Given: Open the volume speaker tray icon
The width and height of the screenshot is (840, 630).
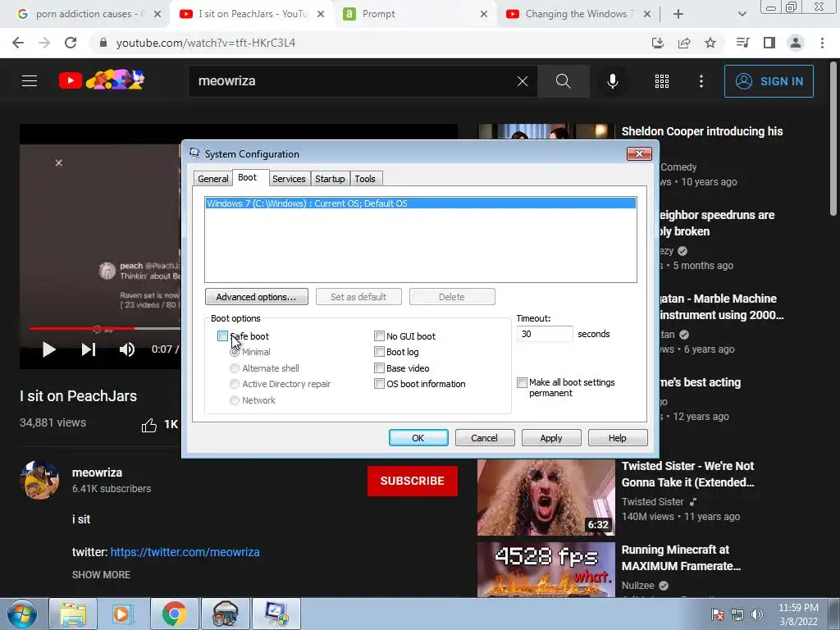Looking at the screenshot, I should pos(757,614).
